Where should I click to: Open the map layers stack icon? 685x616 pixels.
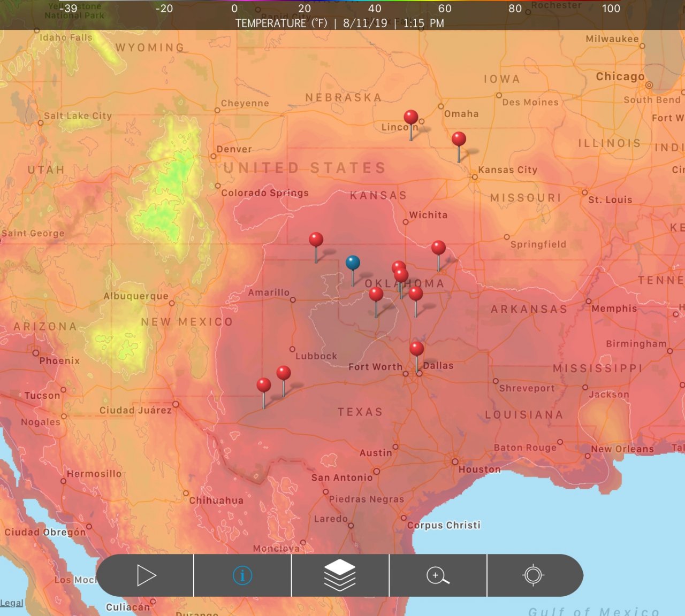click(340, 575)
